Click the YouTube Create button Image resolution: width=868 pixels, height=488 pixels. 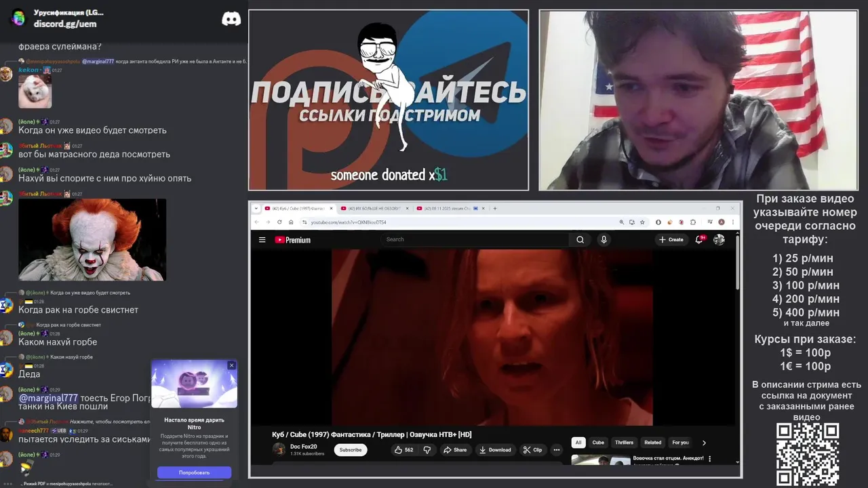[x=671, y=239]
